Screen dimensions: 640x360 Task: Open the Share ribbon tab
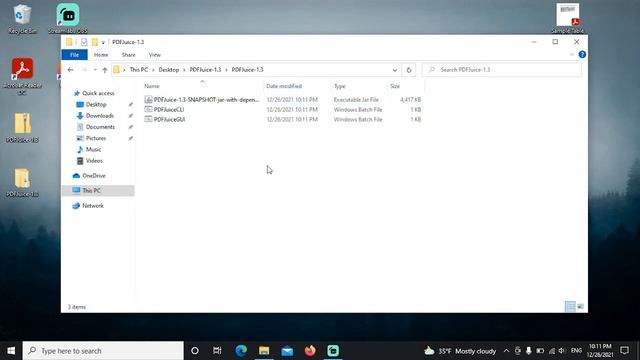point(128,55)
